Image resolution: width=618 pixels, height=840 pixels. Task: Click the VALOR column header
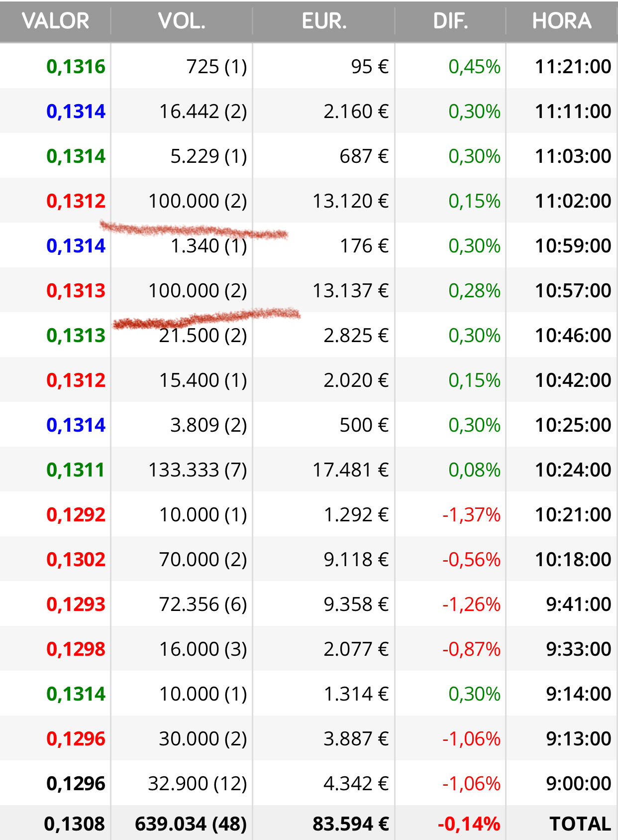pos(55,21)
